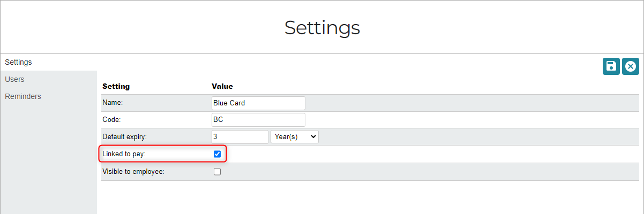
Task: Open the Reminders tab
Action: [x=23, y=96]
